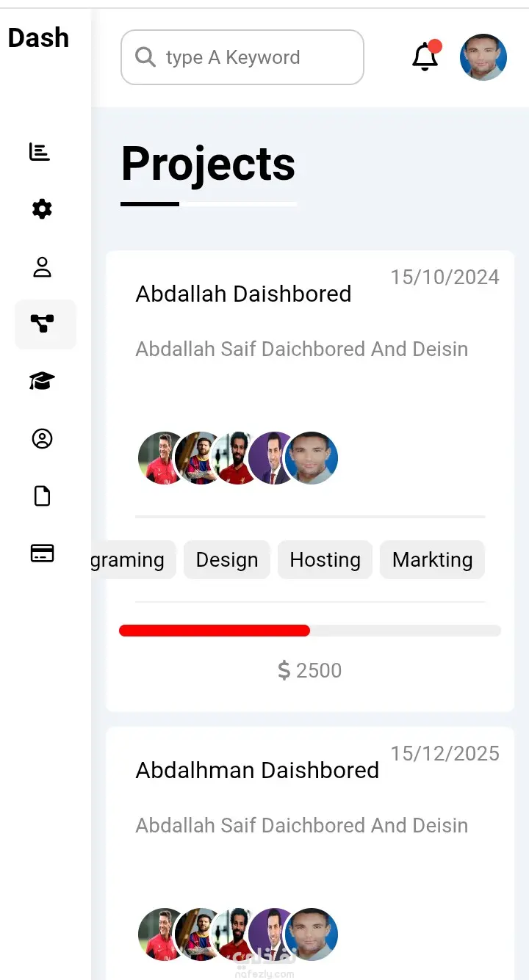Open the credit card plans icon
The width and height of the screenshot is (529, 980).
(42, 553)
